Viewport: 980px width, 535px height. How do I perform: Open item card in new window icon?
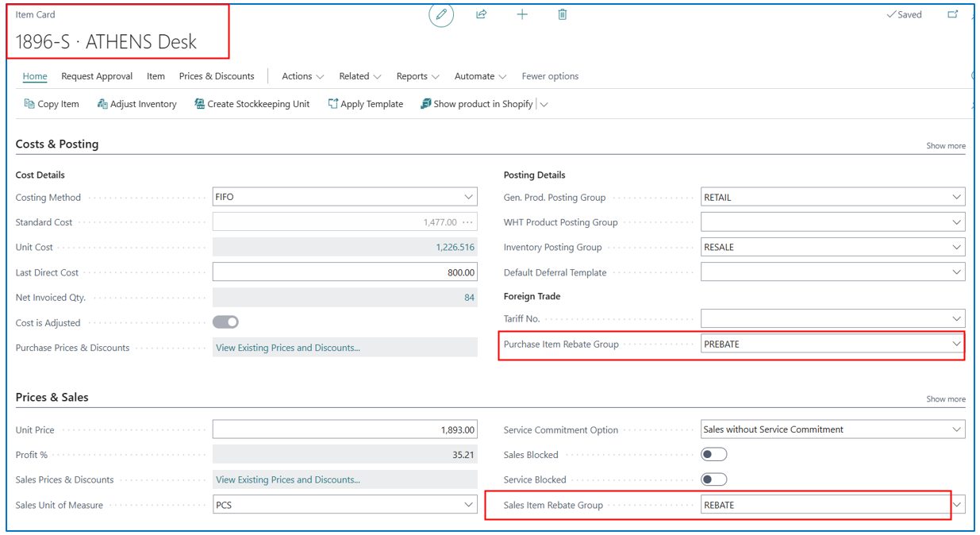952,15
